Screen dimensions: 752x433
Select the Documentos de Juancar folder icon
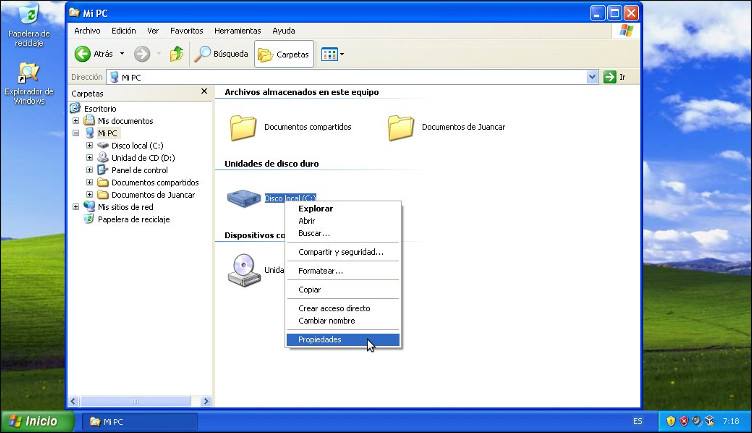(401, 127)
